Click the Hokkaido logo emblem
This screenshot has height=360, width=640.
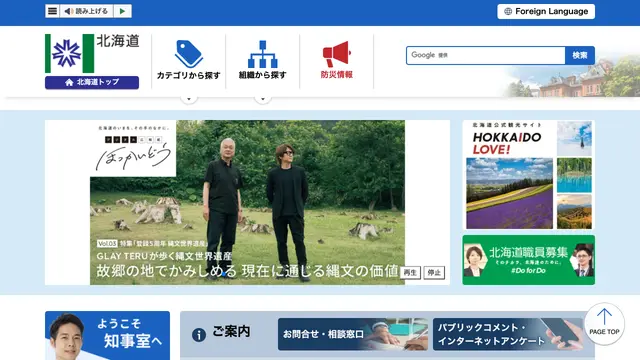[x=69, y=53]
